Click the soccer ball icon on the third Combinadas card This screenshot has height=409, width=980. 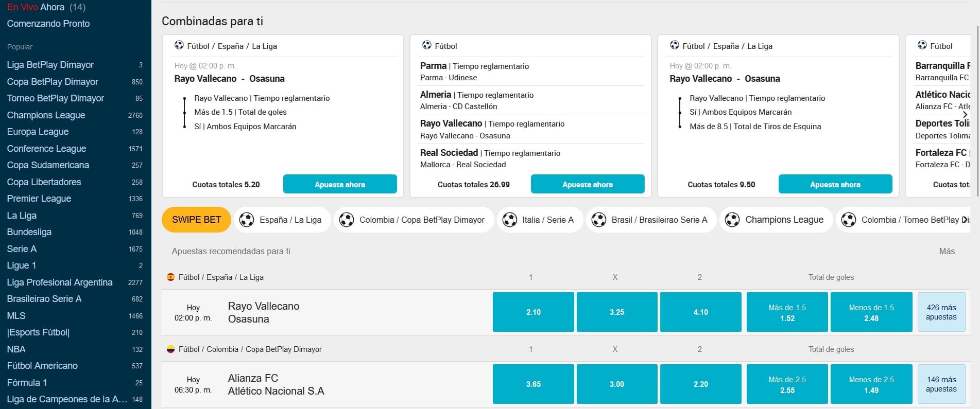(675, 45)
